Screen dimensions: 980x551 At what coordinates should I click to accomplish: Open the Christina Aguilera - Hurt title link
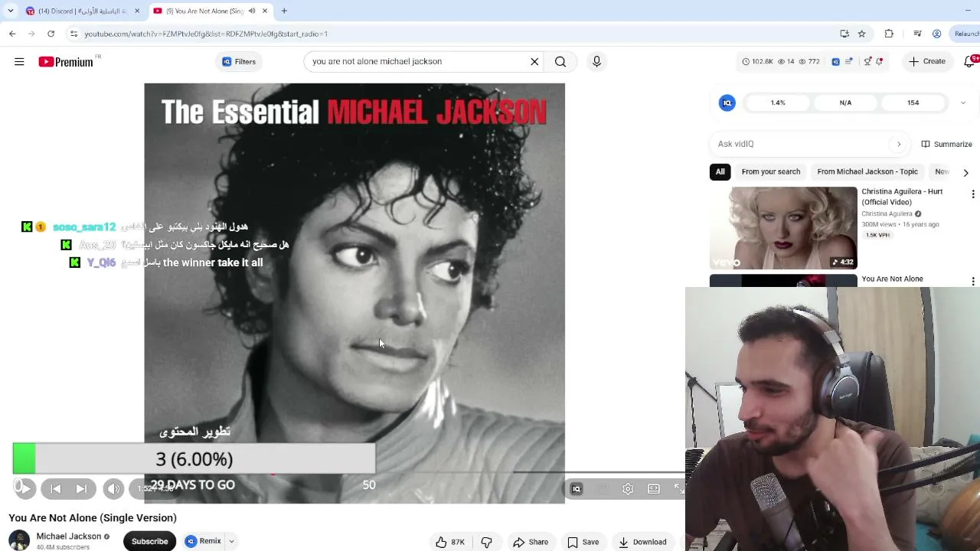pyautogui.click(x=902, y=197)
